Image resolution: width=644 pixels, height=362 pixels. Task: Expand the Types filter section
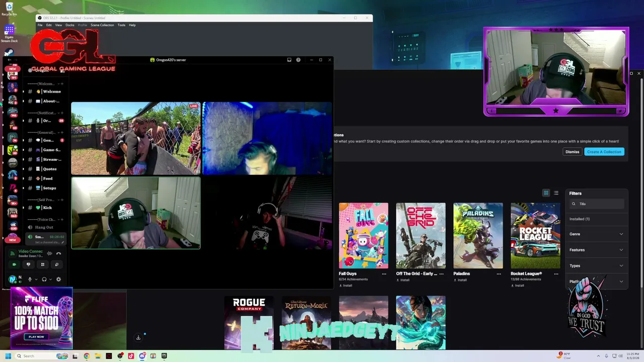coord(597,265)
